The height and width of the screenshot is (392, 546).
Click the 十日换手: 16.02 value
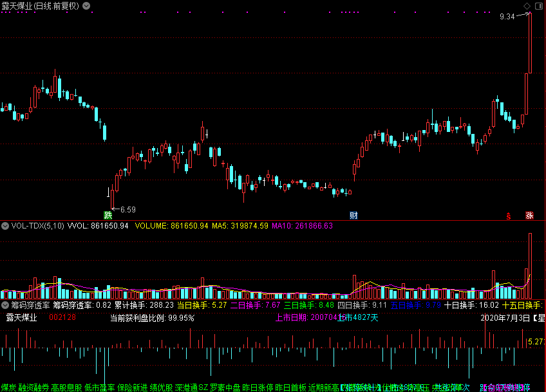[471, 305]
